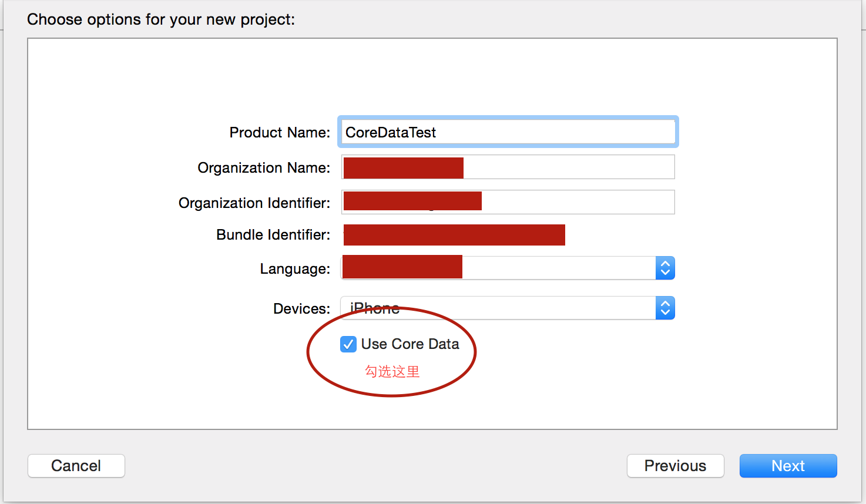Click the Product Name: label
This screenshot has height=504, width=866.
tap(280, 133)
